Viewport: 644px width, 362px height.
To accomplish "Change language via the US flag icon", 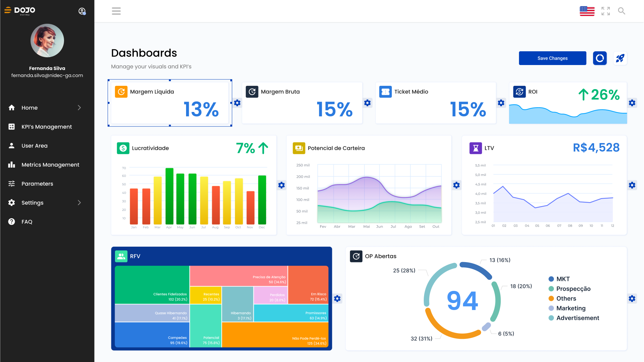I will 587,11.
